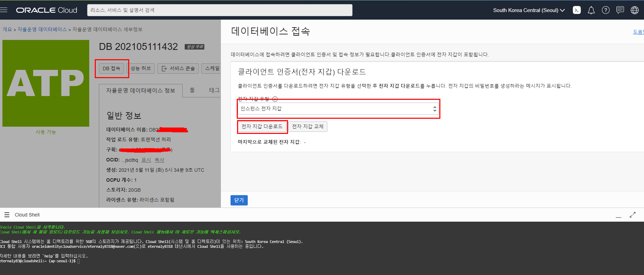644x275 pixels.
Task: Open the hamburger navigation menu
Action: click(x=4, y=10)
